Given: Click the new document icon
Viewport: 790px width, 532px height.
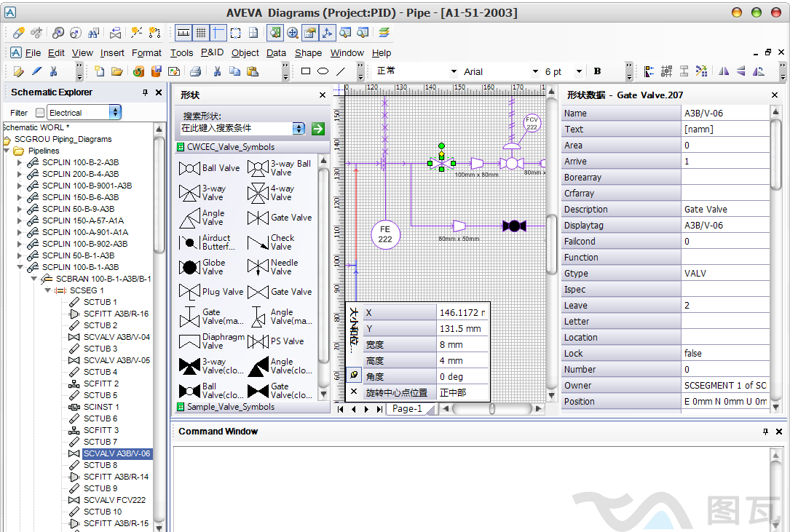Looking at the screenshot, I should click(x=99, y=71).
